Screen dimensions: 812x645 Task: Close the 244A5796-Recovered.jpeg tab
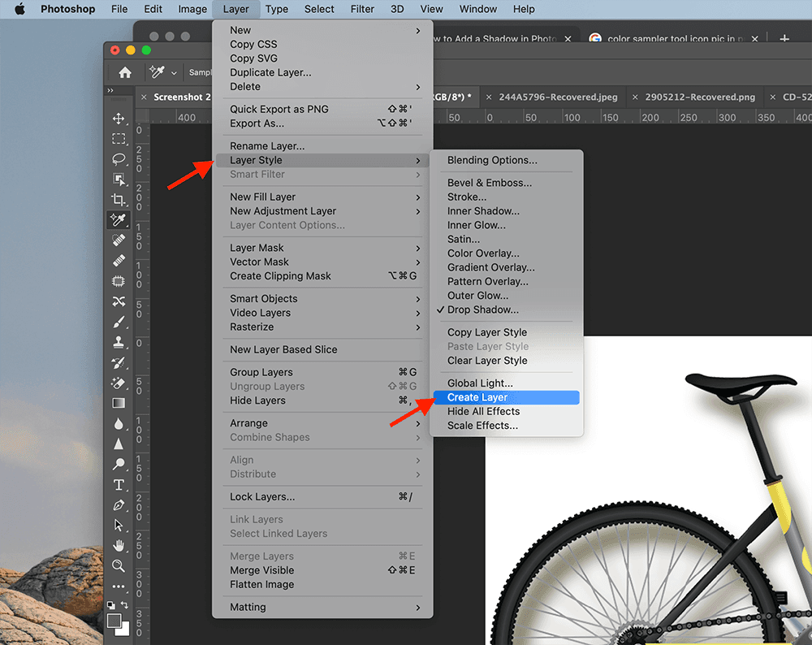coord(488,97)
